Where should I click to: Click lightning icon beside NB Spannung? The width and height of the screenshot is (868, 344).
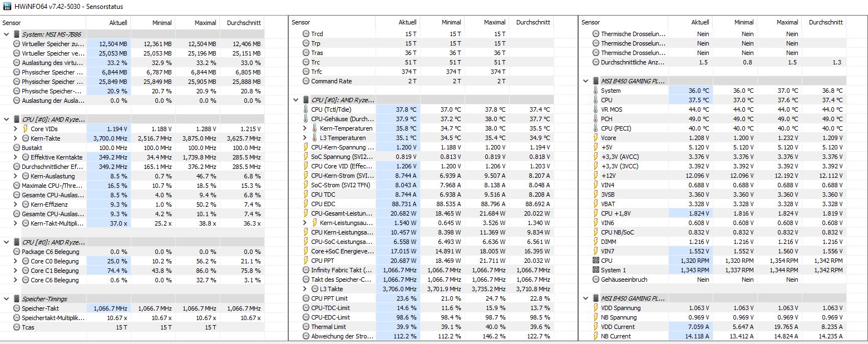595,317
